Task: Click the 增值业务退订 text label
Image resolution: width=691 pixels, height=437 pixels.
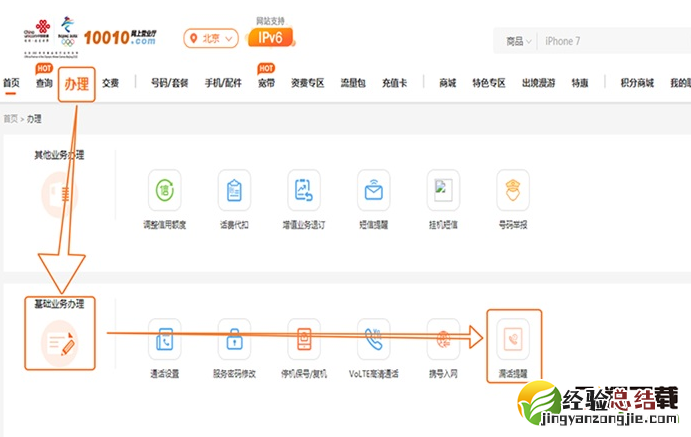Action: [304, 225]
